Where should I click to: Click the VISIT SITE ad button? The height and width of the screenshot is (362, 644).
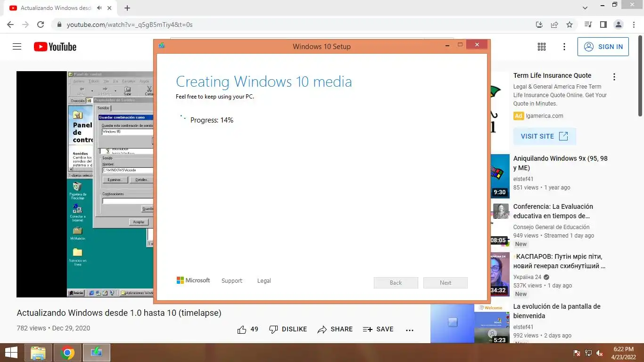(545, 136)
